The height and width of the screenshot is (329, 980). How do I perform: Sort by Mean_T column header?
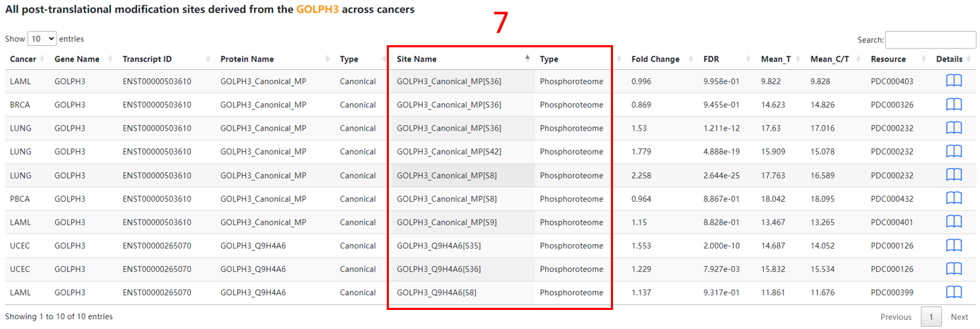(776, 59)
